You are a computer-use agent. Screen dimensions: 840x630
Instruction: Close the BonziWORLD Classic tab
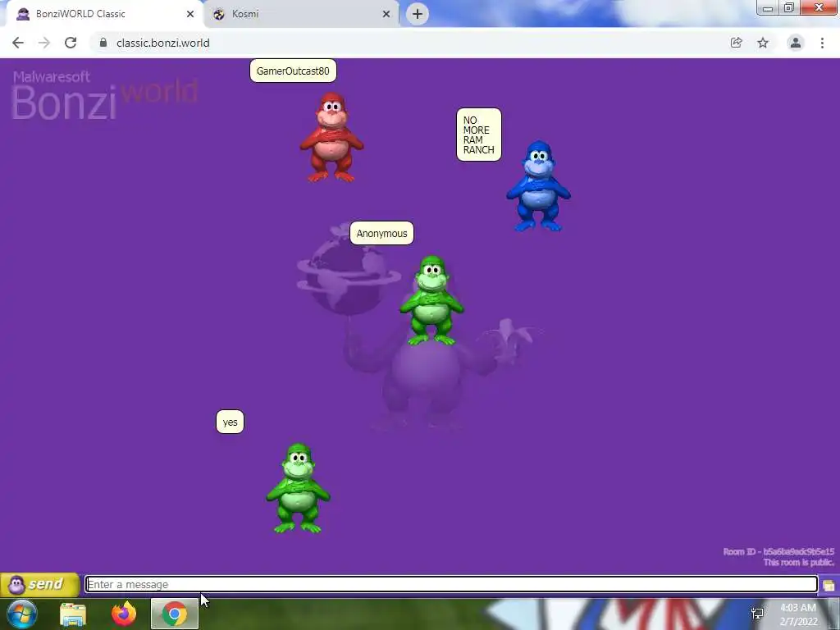point(190,14)
